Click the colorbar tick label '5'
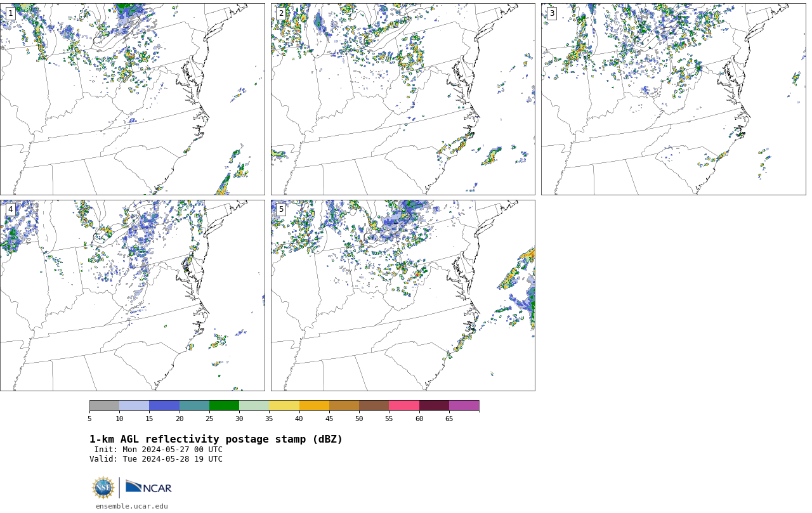Screen dimensions: 812x513 (89, 419)
